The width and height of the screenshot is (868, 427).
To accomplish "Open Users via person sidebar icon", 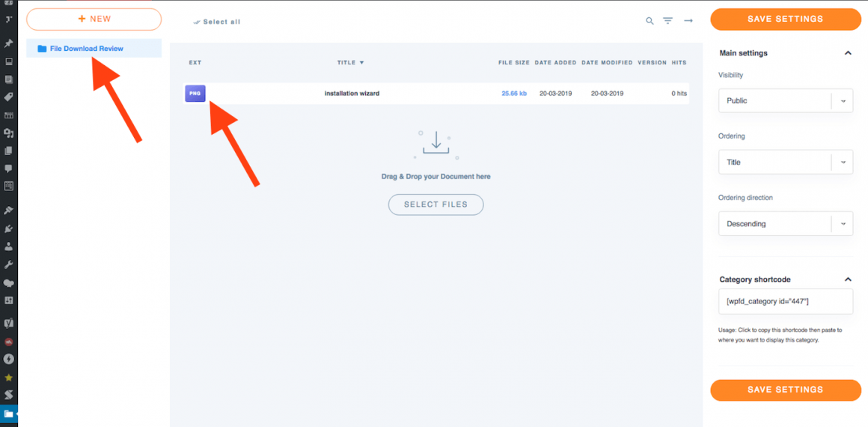I will pyautogui.click(x=8, y=246).
